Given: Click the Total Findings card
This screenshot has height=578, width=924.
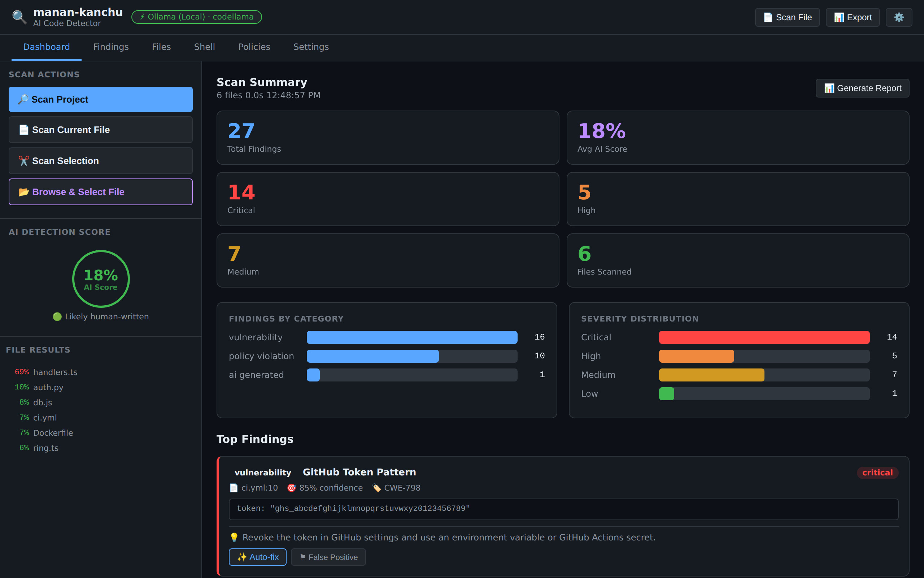Looking at the screenshot, I should coord(388,138).
